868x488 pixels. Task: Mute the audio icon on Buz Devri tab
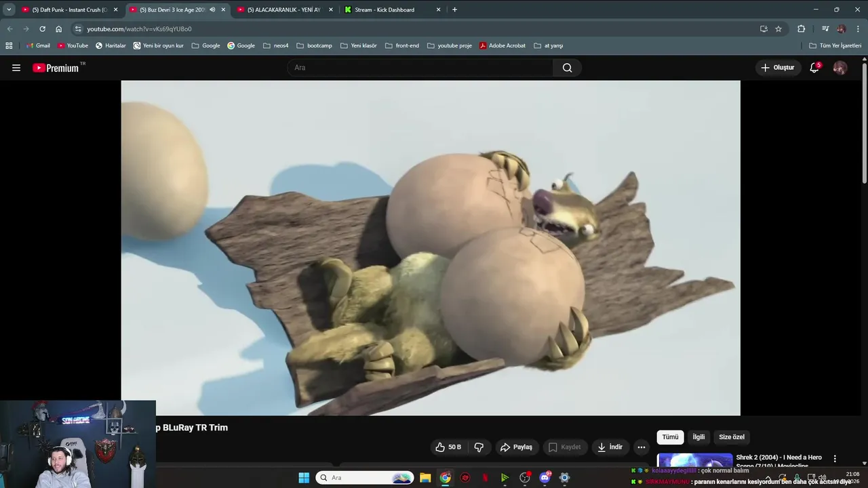(212, 9)
